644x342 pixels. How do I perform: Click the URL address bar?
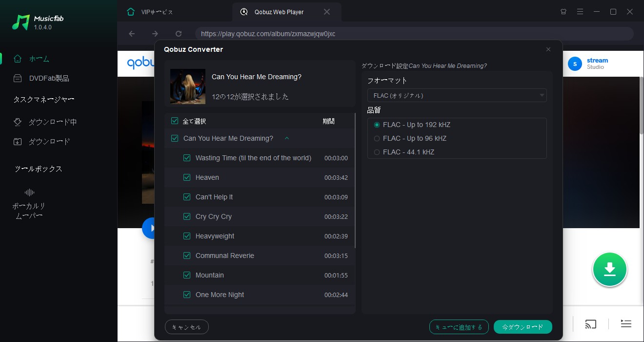(x=414, y=34)
